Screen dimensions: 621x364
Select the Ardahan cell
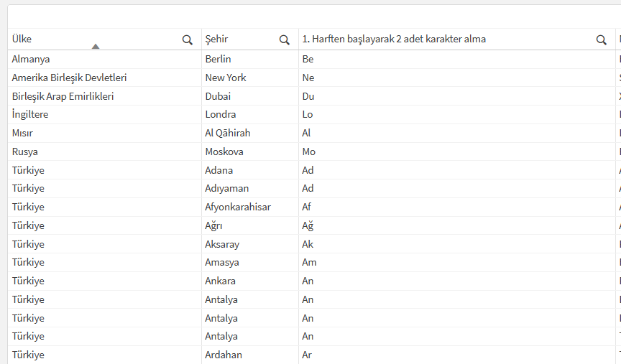224,355
